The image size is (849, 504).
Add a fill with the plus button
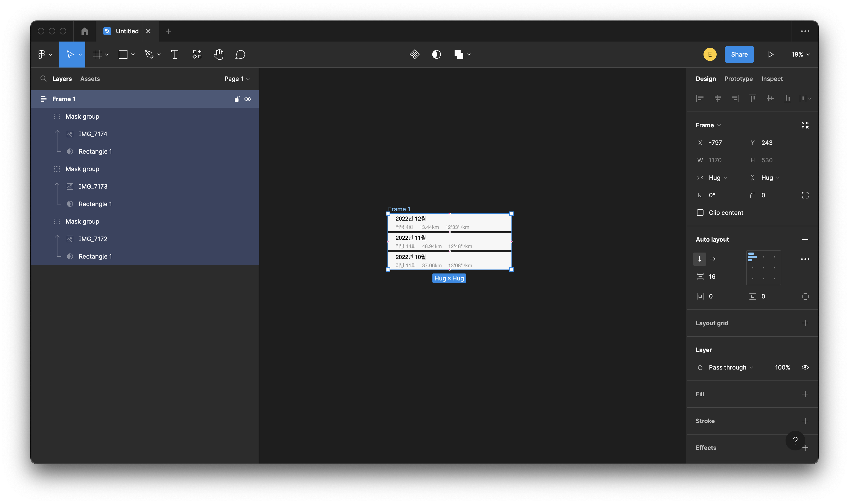805,394
